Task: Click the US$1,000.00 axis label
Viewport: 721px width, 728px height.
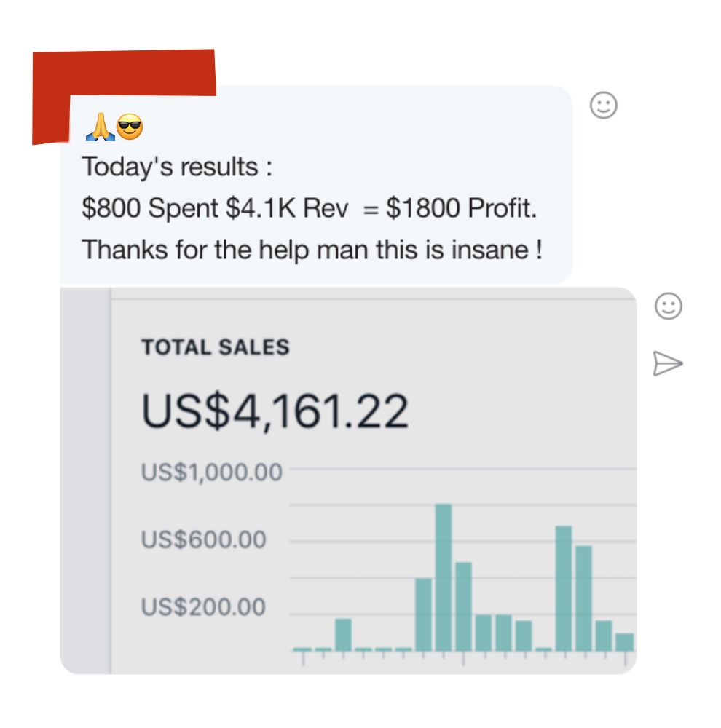Action: click(x=212, y=472)
